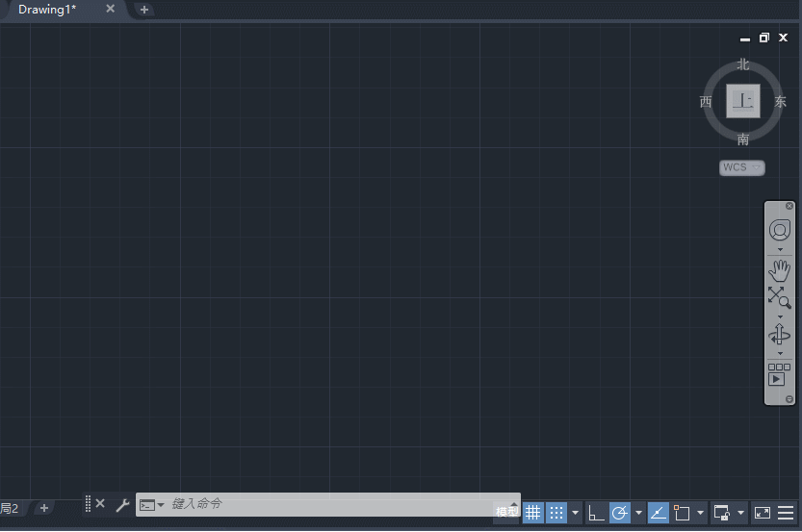Expand the SteeringWheels options arrow
Image resolution: width=802 pixels, height=532 pixels.
tap(780, 250)
